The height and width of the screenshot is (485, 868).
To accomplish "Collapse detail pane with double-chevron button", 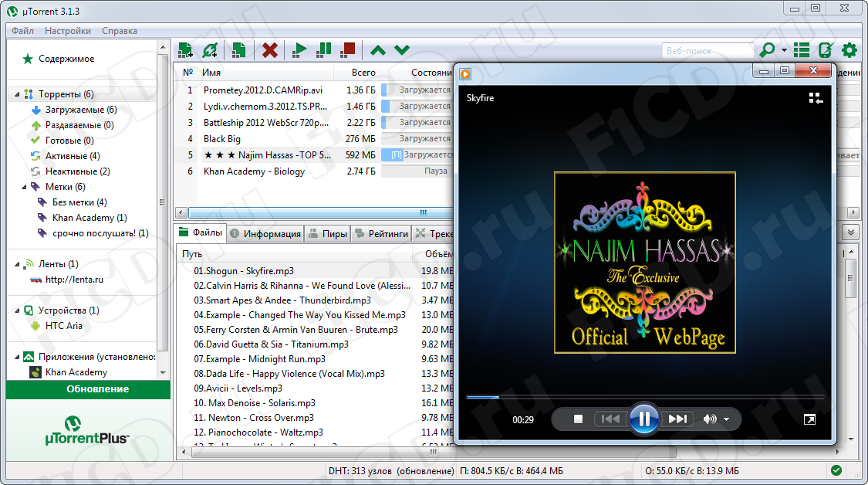I will click(851, 232).
